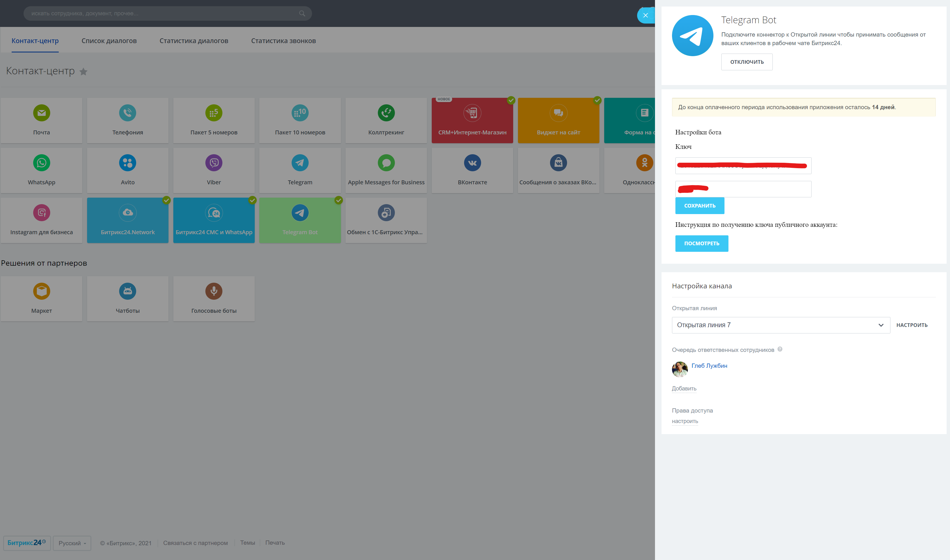Viewport: 950px width, 560px height.
Task: Switch to Контакт-центр tab
Action: pyautogui.click(x=35, y=41)
